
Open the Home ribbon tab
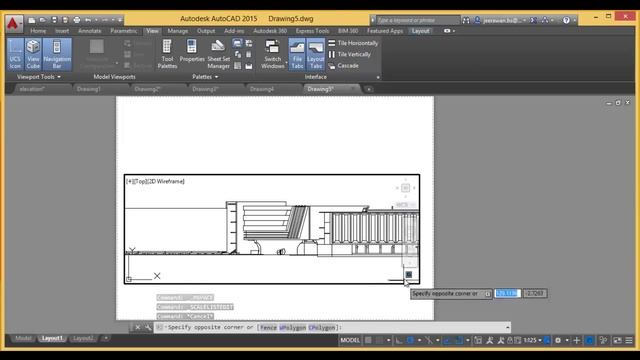coord(38,31)
